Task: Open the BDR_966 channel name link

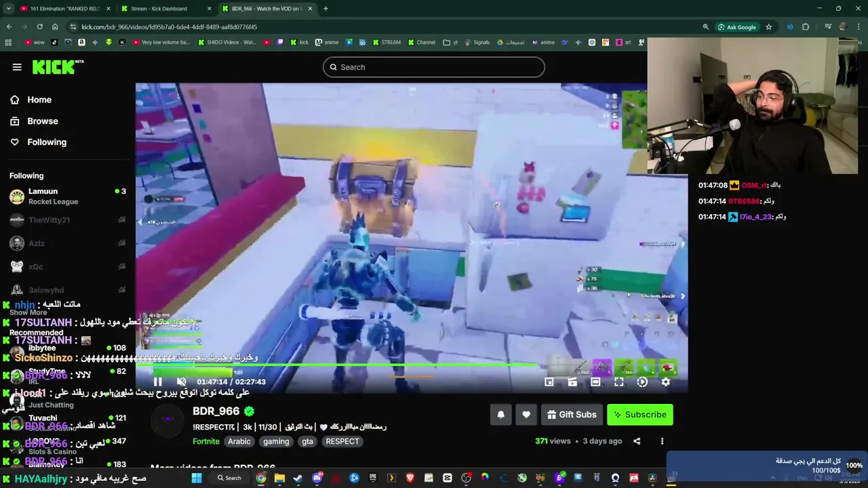Action: pos(216,411)
